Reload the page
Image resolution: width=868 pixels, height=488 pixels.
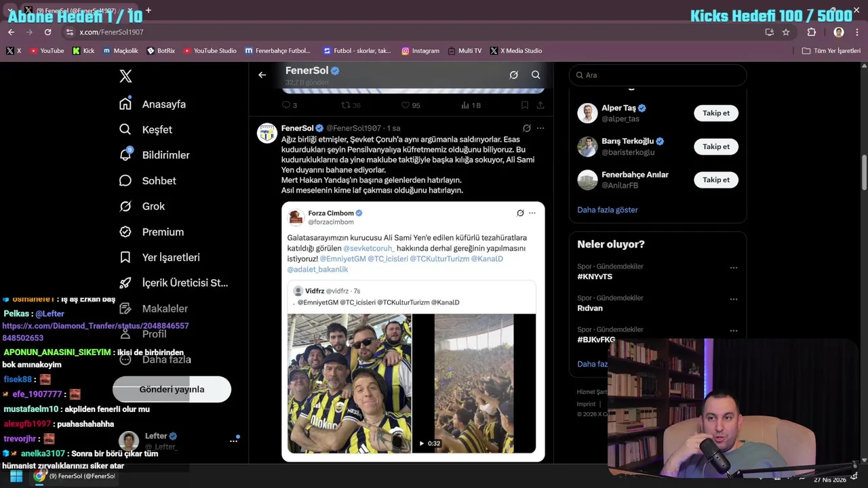pos(47,32)
